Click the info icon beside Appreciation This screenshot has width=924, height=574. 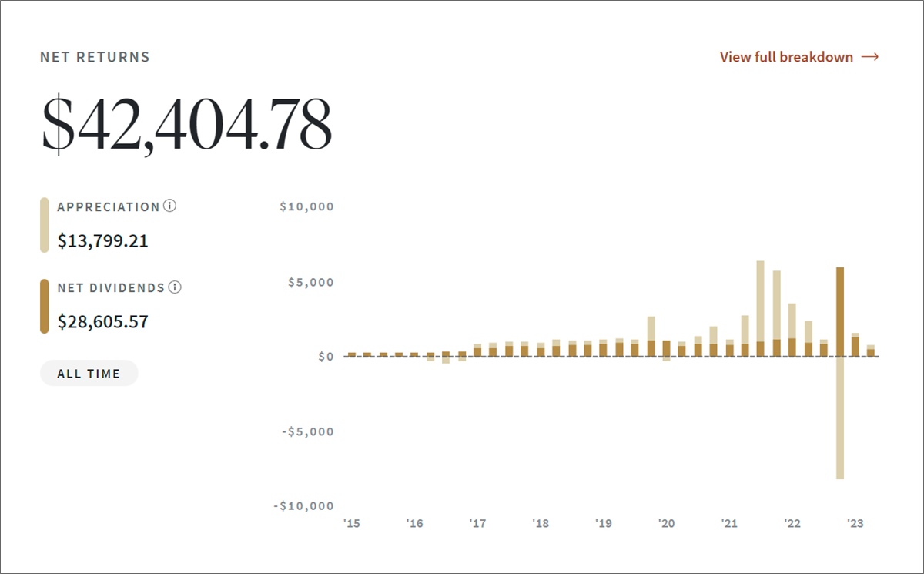pyautogui.click(x=170, y=206)
